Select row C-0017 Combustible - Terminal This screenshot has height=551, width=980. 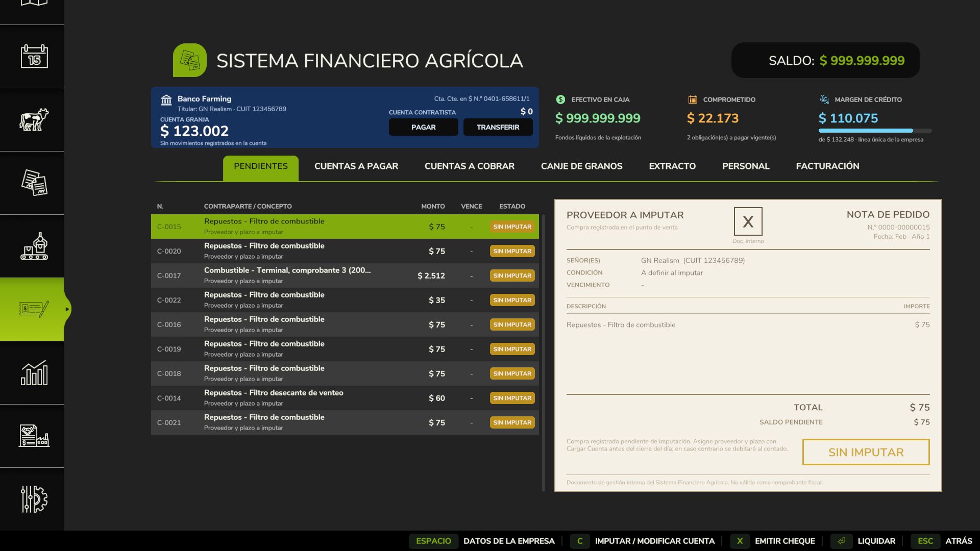(x=345, y=275)
